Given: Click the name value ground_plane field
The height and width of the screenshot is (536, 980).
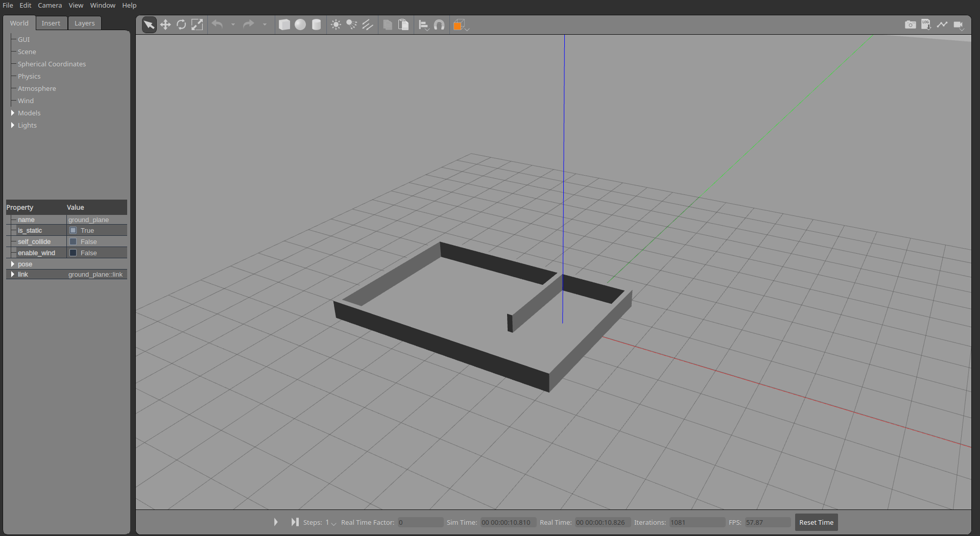Looking at the screenshot, I should [x=97, y=220].
